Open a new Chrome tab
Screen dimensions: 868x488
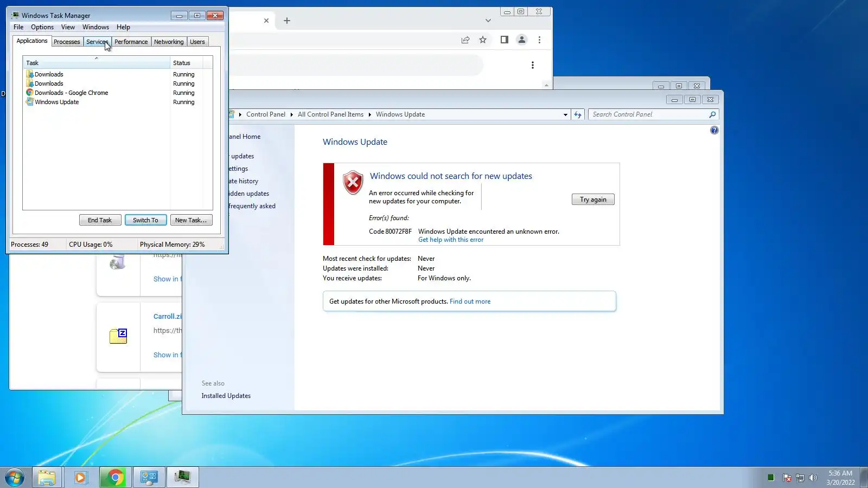pos(287,21)
